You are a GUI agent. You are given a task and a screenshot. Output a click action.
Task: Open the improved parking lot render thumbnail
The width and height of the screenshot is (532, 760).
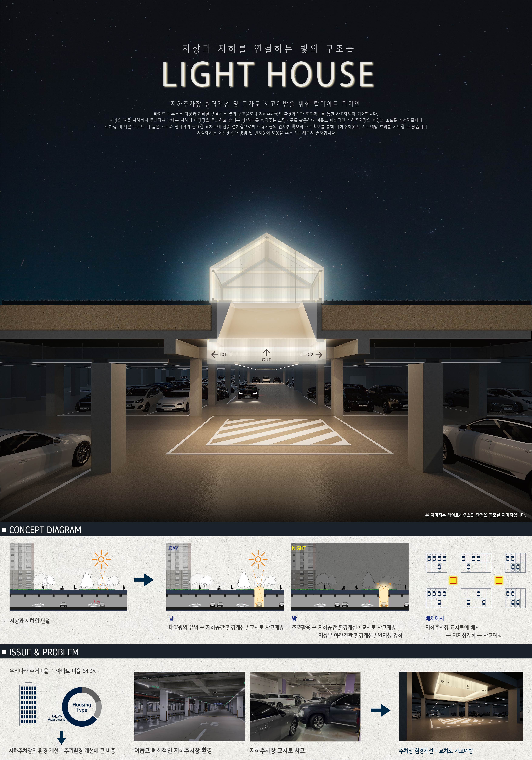[x=461, y=706]
